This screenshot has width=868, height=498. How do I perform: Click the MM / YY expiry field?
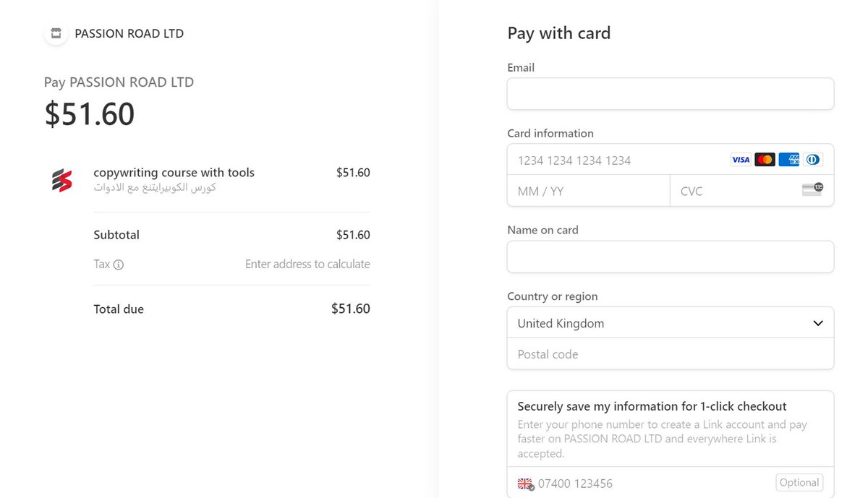[587, 191]
